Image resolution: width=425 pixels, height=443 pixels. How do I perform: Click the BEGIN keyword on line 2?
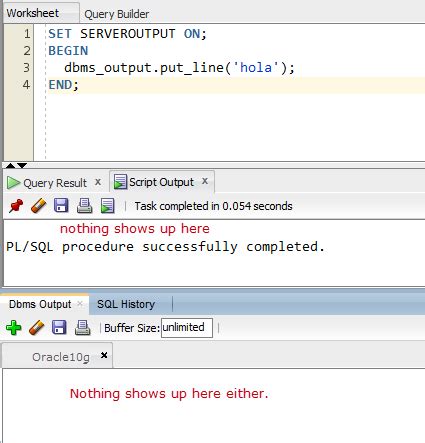(x=68, y=51)
